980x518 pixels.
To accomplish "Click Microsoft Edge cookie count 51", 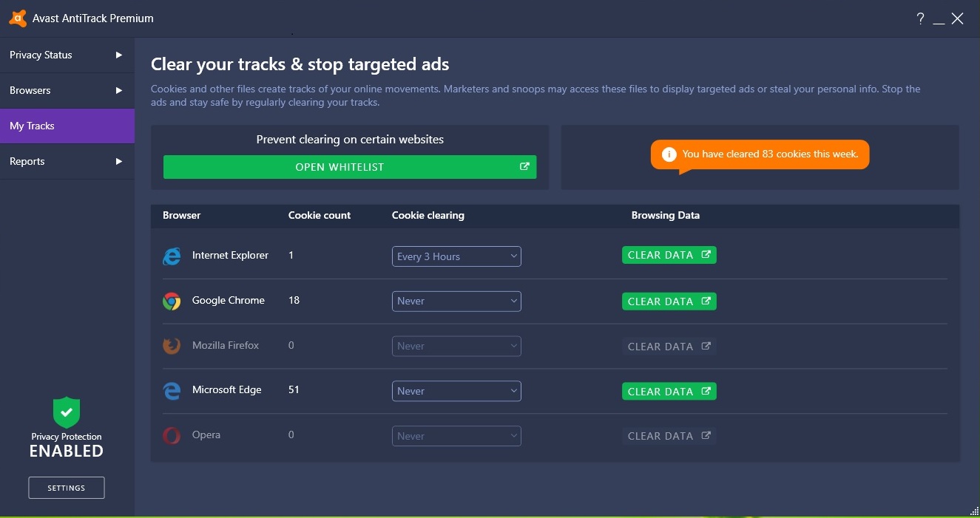I will coord(294,389).
